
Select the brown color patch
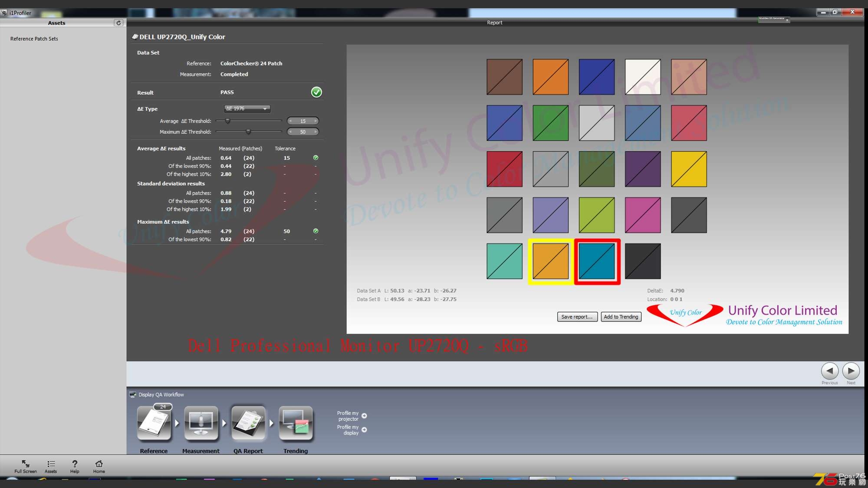point(504,77)
